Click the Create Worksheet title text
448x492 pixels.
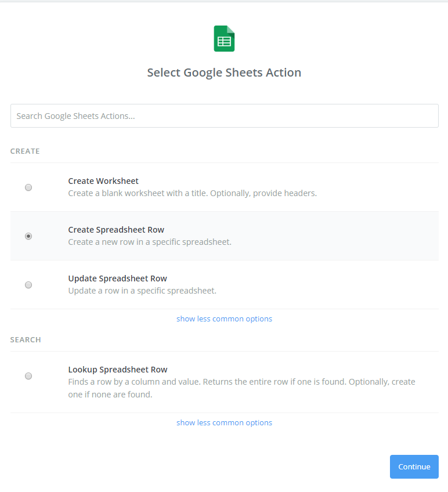(x=103, y=181)
